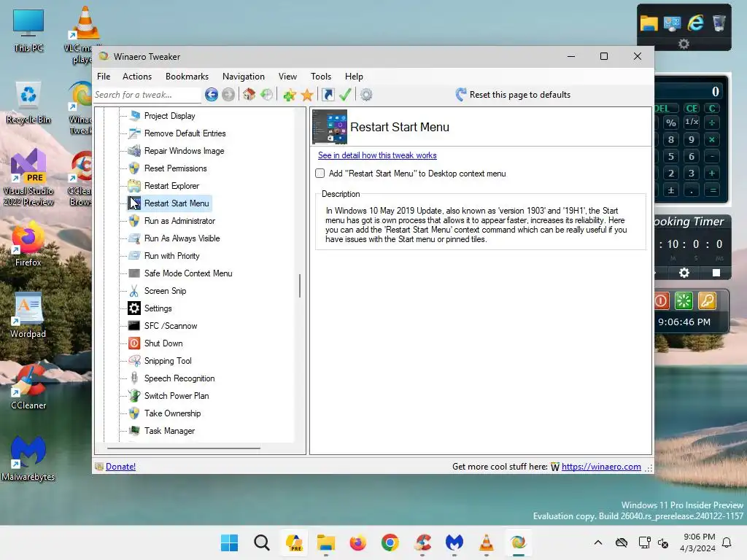Open the Actions menu
The height and width of the screenshot is (560, 747).
(x=137, y=76)
